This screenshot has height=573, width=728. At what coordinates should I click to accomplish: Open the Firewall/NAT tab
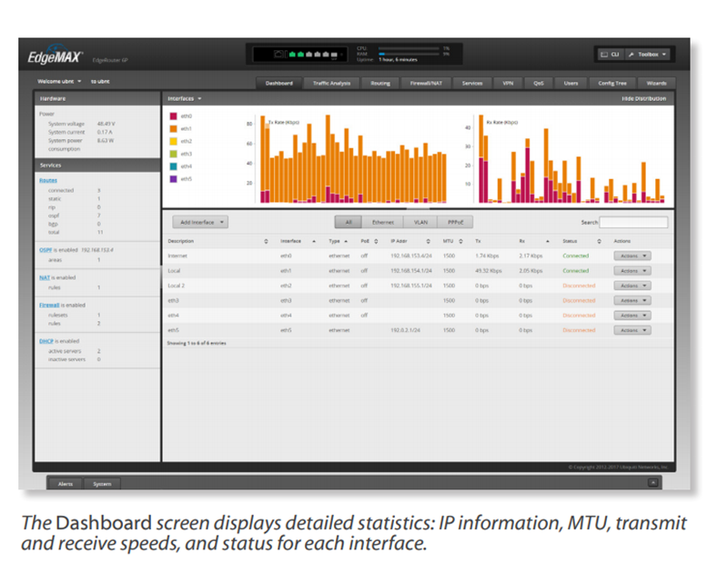pos(426,83)
